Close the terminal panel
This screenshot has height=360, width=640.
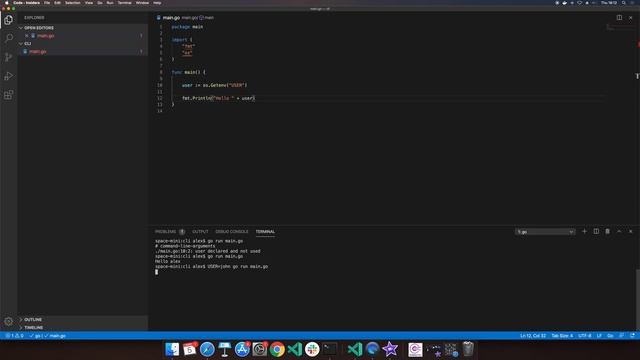point(631,231)
